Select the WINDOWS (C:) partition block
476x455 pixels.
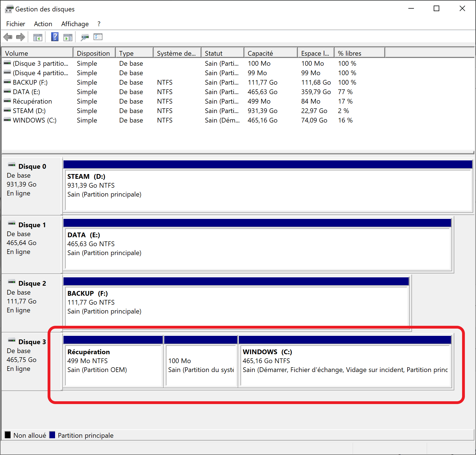click(345, 365)
